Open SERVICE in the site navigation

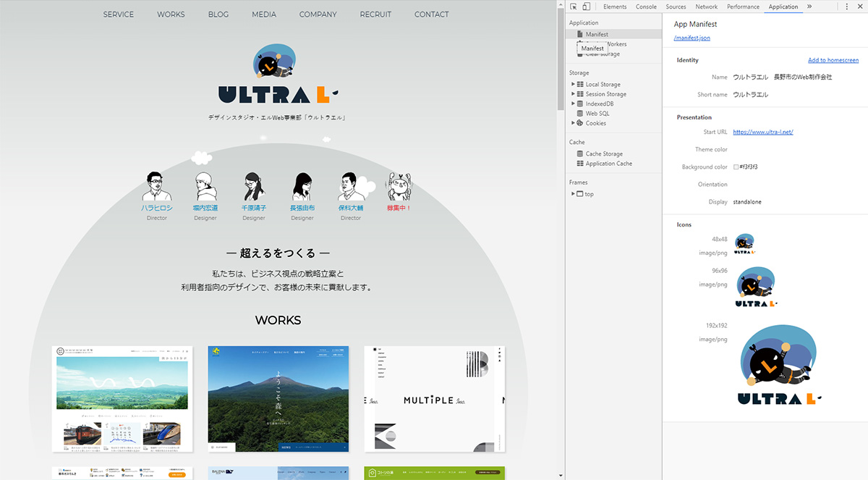click(119, 14)
